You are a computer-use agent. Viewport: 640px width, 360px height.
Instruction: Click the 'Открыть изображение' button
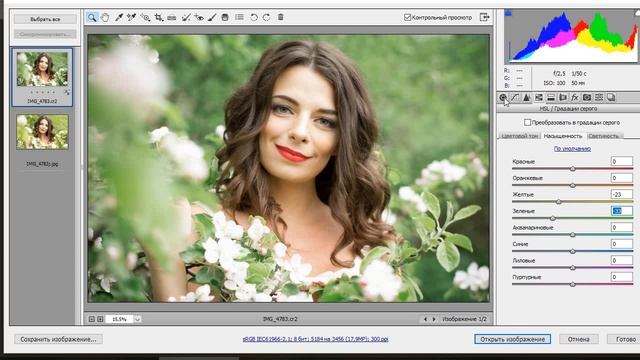coord(512,339)
